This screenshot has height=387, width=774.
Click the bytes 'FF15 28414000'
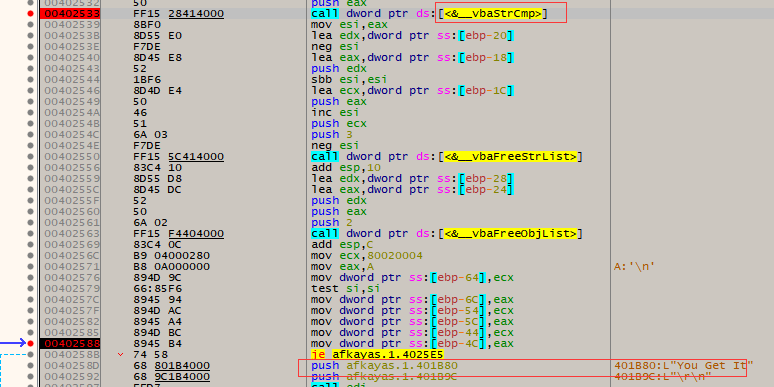(179, 14)
